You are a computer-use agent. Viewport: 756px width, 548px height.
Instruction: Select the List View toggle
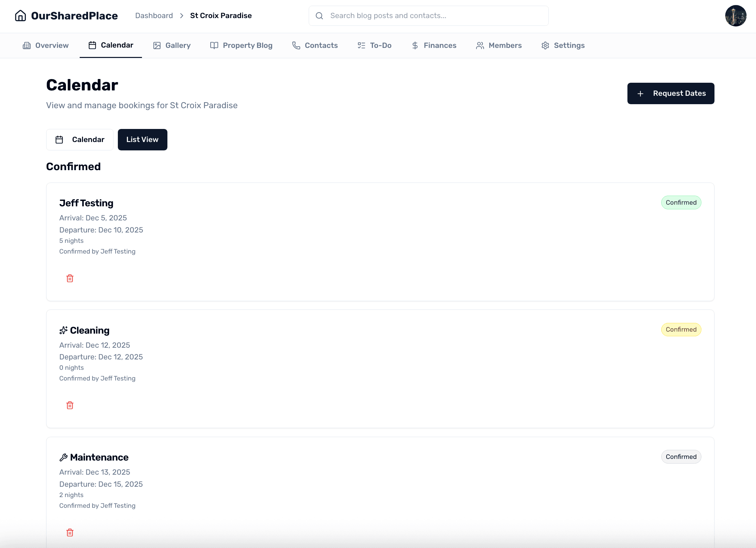click(142, 140)
